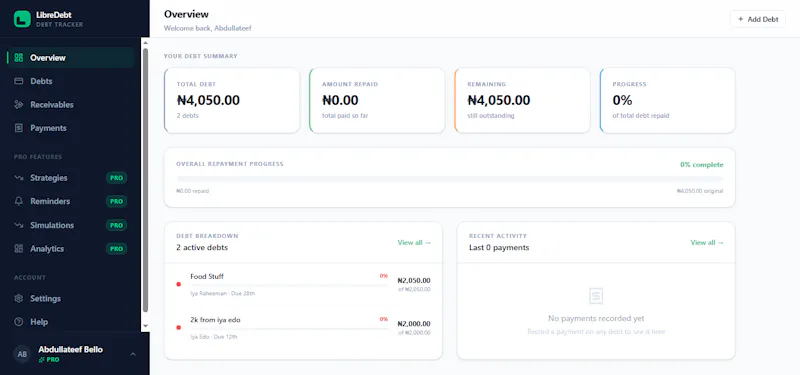Click the sidebar scroll down arrow
Viewport: 800px width, 375px height.
145,326
